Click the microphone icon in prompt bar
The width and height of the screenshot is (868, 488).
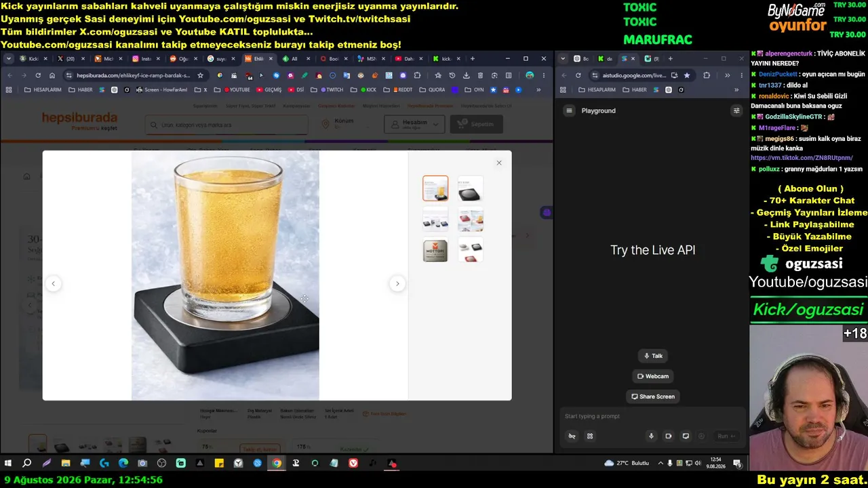coord(651,436)
